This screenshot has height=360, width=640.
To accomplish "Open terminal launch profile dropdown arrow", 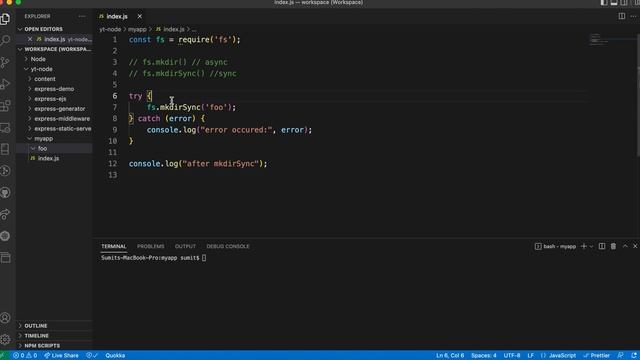I will (x=591, y=247).
